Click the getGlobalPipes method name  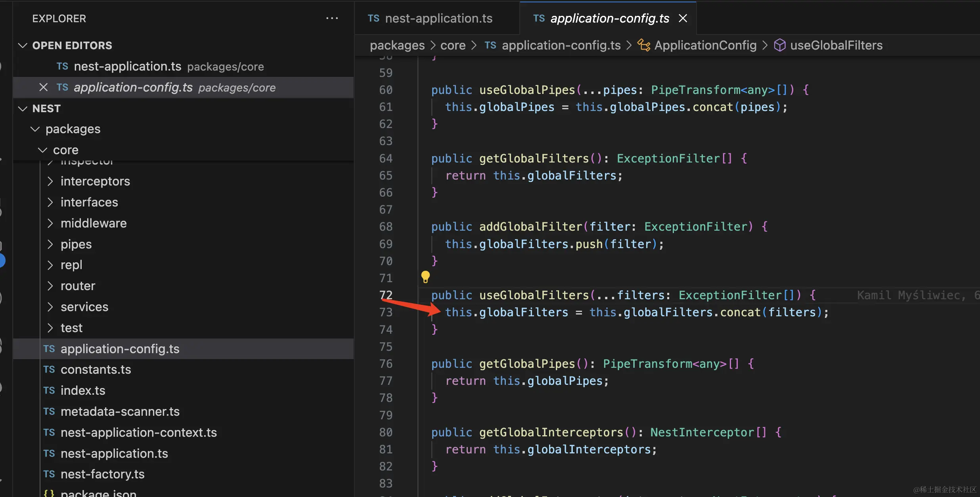click(527, 364)
